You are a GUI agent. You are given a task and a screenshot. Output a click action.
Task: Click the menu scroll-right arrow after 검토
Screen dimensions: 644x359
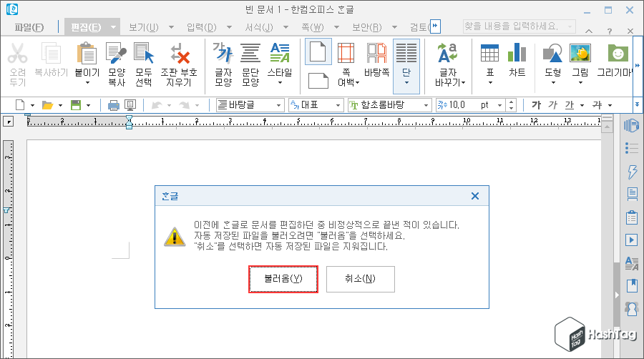(x=435, y=26)
